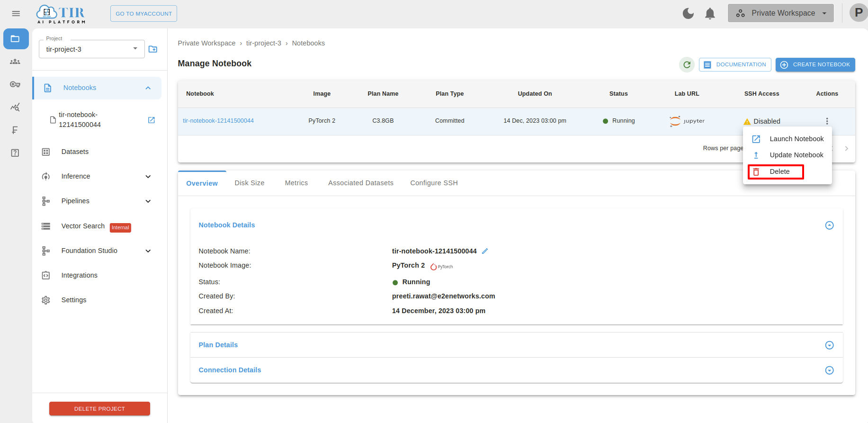868x423 pixels.
Task: Click the PyTorch logo beside Notebook Image
Action: (x=441, y=267)
